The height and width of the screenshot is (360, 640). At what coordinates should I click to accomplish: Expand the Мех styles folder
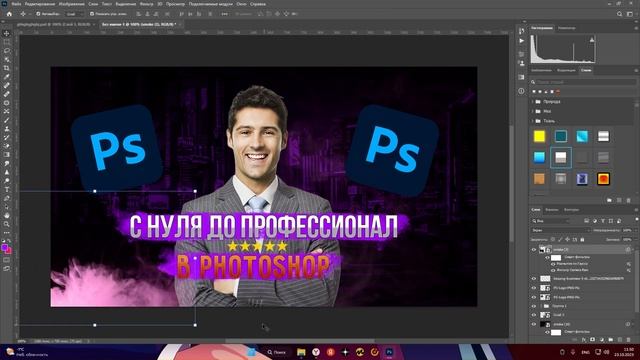(x=533, y=111)
